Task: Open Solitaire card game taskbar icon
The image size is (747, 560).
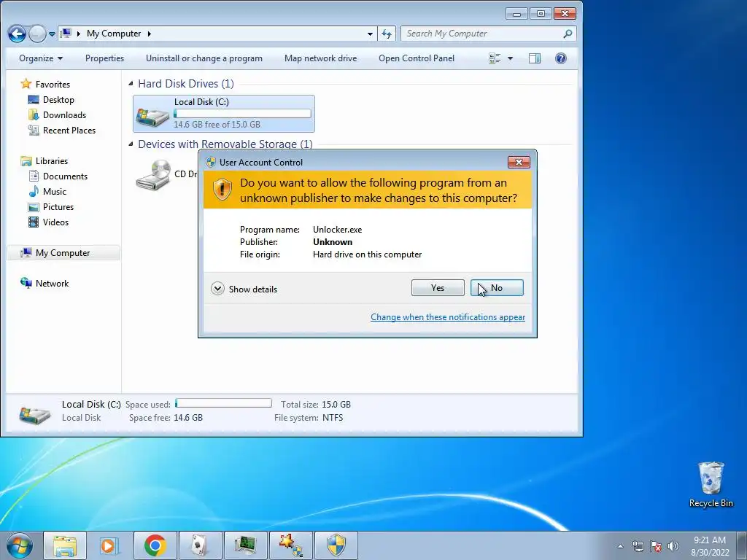Action: [200, 545]
